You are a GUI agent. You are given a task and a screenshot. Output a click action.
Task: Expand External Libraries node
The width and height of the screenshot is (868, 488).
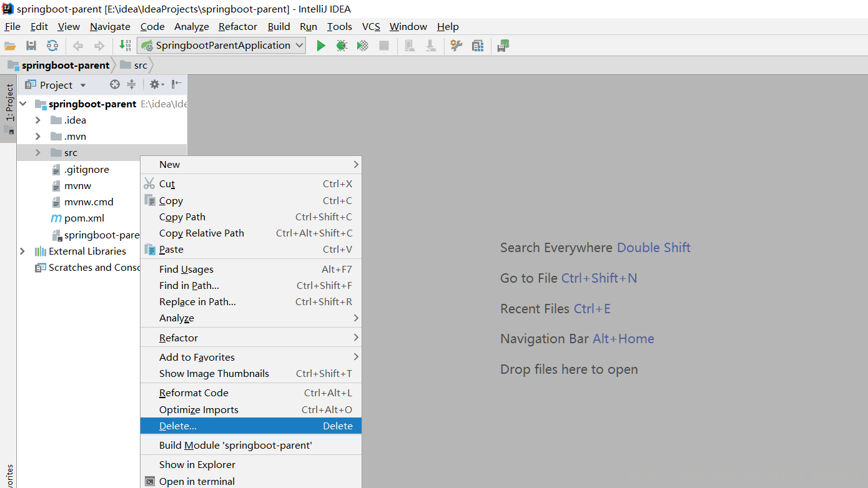(x=23, y=251)
